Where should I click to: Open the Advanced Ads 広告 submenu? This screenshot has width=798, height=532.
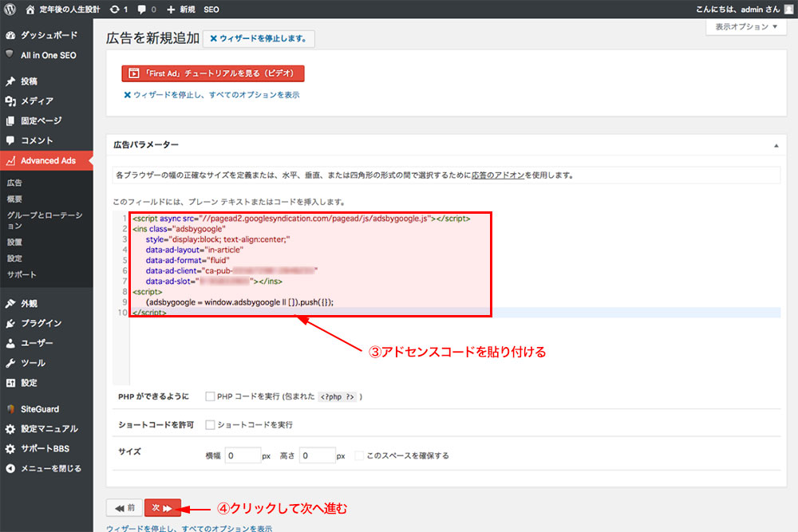(14, 183)
